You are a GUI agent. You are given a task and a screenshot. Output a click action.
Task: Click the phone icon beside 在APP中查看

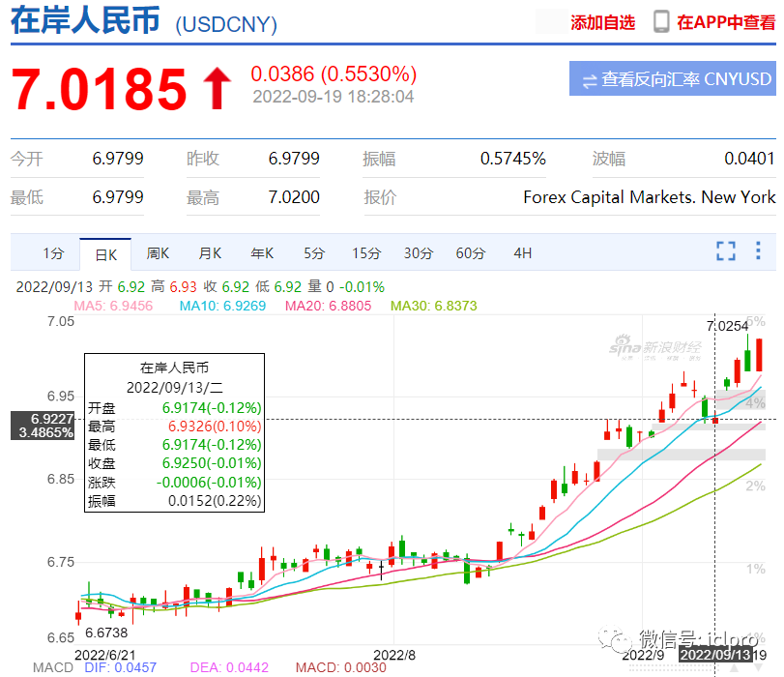click(661, 22)
